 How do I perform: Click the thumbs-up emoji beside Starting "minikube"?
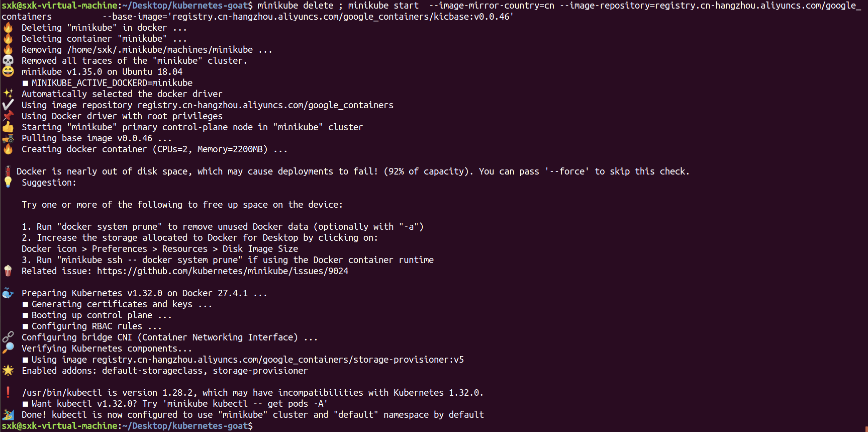click(x=8, y=127)
